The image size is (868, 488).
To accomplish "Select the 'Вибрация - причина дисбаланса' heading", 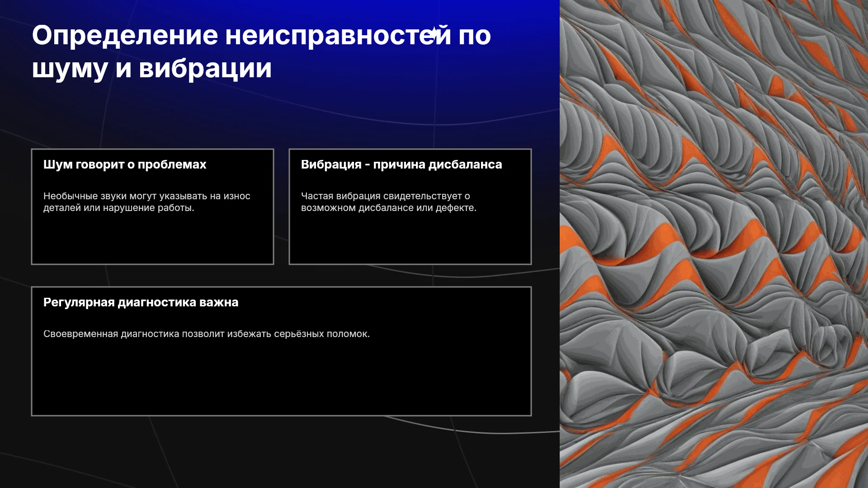I will (x=401, y=164).
